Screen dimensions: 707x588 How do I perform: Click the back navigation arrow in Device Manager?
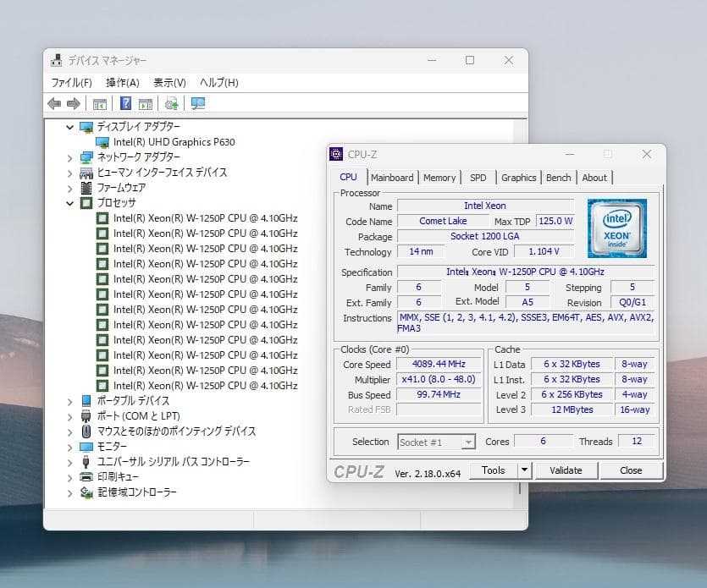(55, 103)
